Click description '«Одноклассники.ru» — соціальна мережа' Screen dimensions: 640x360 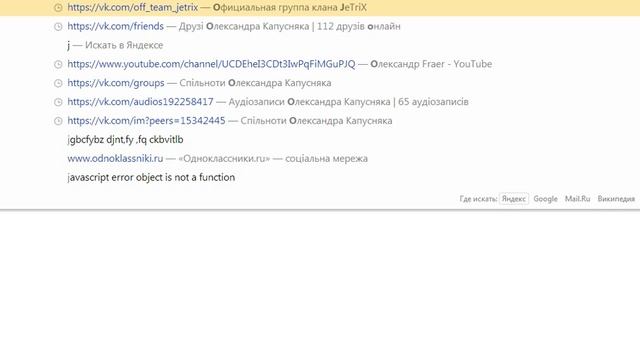tap(273, 158)
